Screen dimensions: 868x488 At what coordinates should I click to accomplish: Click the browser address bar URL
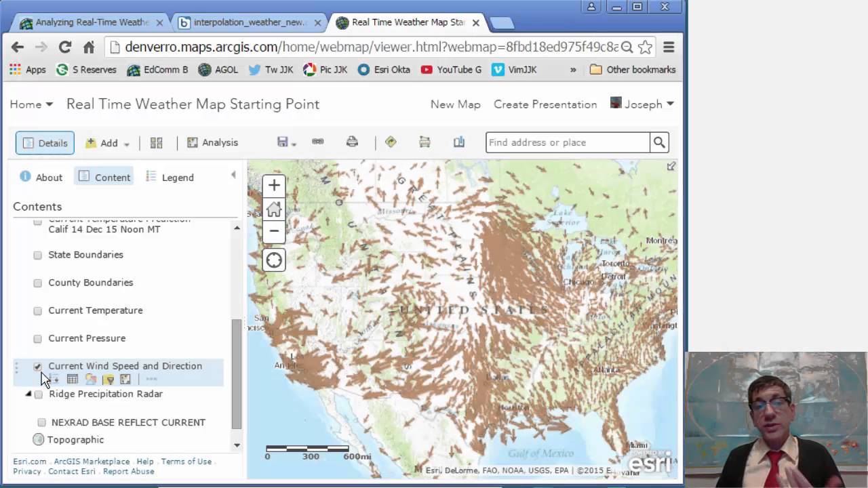coord(372,47)
